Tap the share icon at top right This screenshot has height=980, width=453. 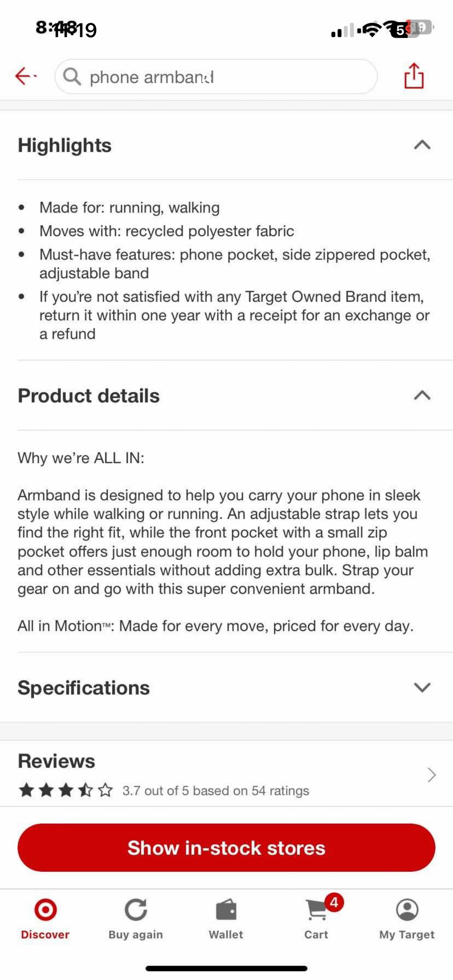(414, 76)
